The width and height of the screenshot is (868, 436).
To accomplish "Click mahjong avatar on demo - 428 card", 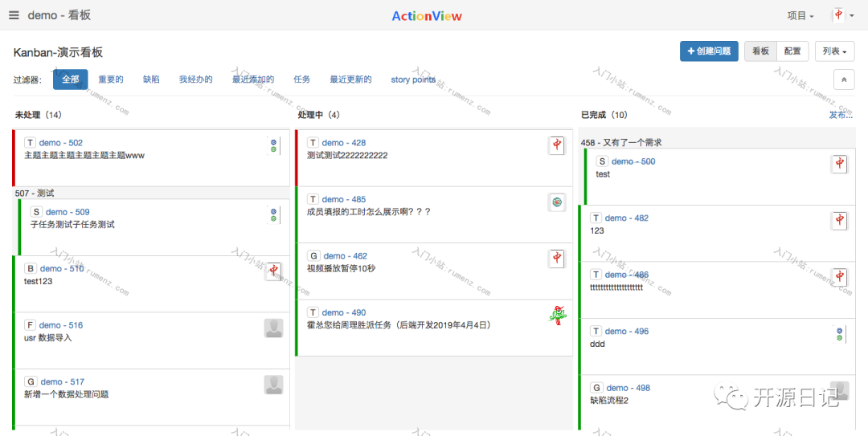I will 557,146.
